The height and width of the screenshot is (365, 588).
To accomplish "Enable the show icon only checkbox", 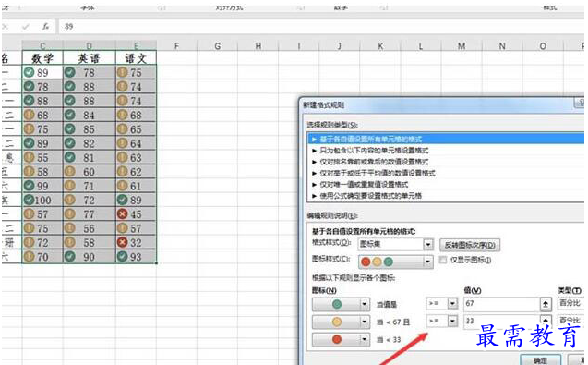I will (x=443, y=260).
